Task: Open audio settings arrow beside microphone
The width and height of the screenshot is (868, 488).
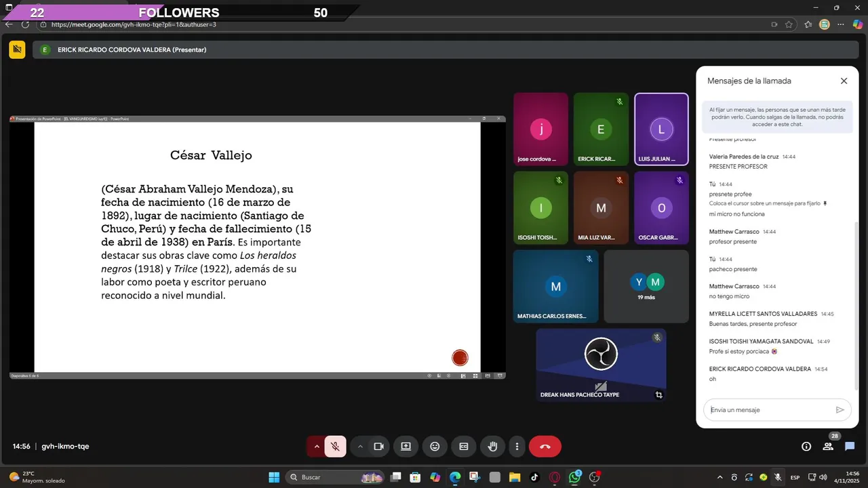Action: pos(315,446)
